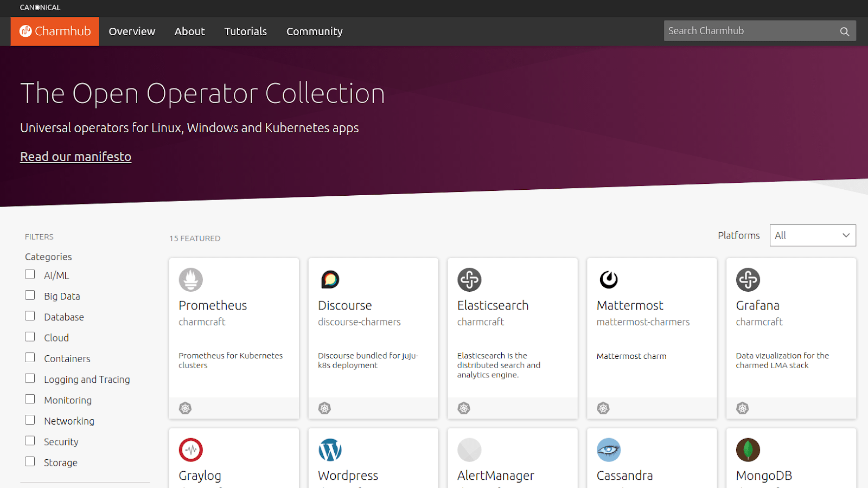Enable the Monitoring category filter
Viewport: 868px width, 488px height.
tap(30, 399)
